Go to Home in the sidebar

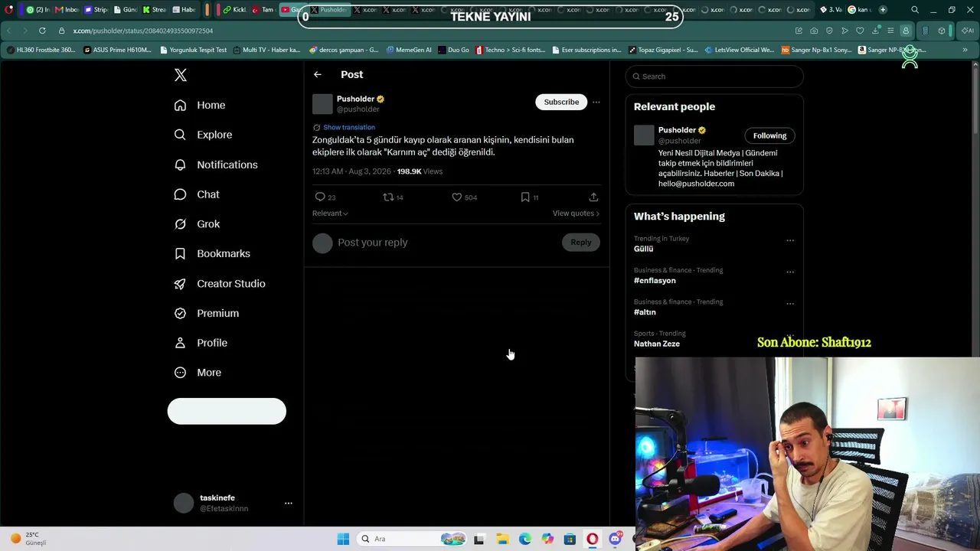click(x=200, y=105)
